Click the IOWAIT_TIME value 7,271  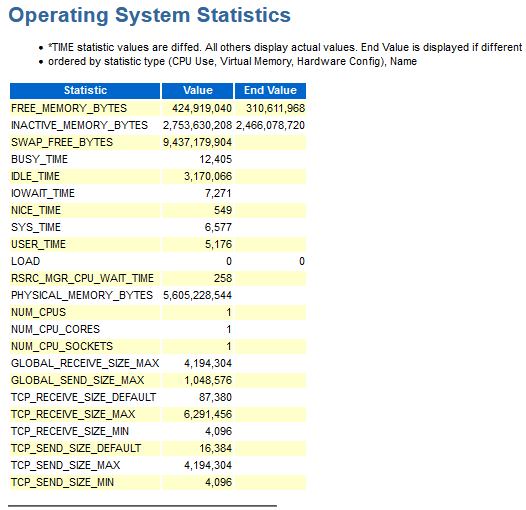pos(218,193)
